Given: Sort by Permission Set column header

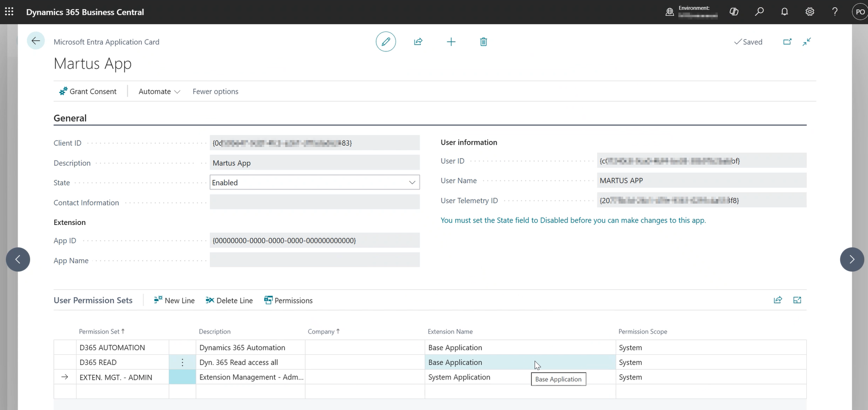Looking at the screenshot, I should pos(102,332).
